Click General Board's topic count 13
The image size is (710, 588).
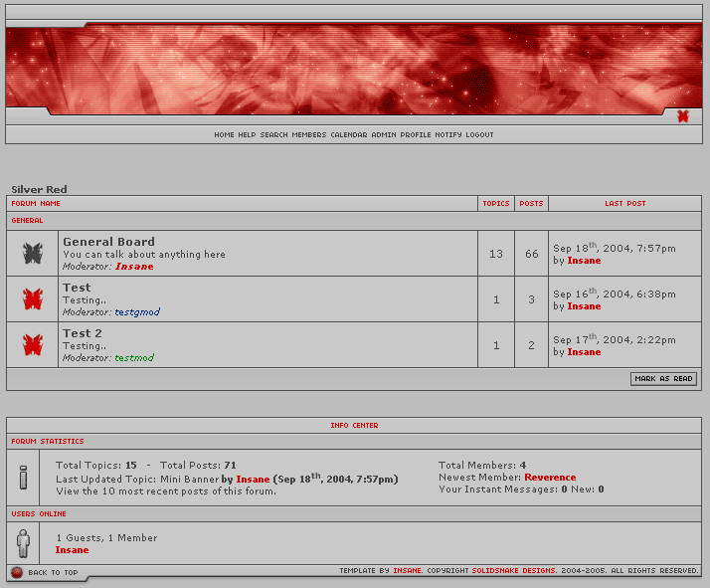[496, 254]
